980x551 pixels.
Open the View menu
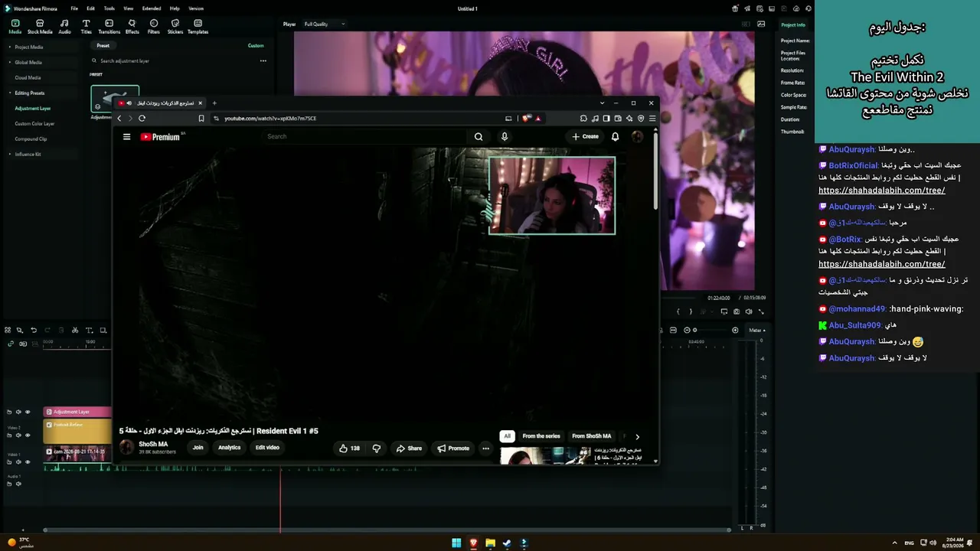point(129,8)
